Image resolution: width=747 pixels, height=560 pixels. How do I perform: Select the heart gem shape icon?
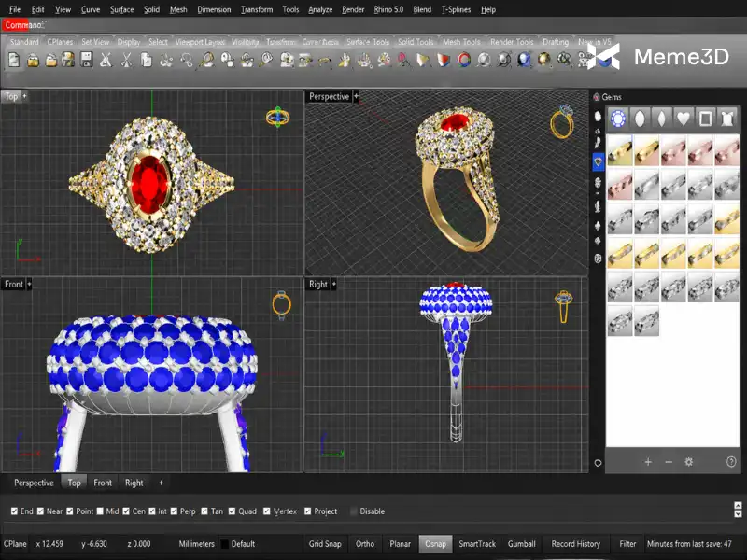684,119
